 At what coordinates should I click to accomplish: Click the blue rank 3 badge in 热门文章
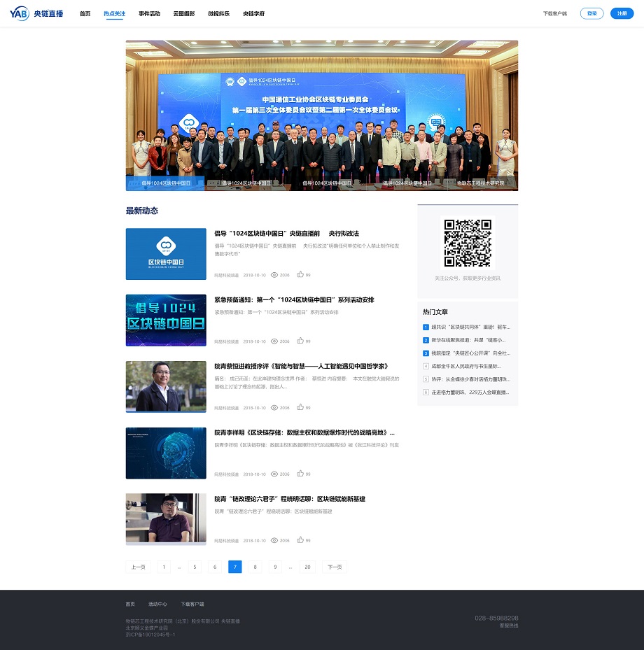pos(426,353)
